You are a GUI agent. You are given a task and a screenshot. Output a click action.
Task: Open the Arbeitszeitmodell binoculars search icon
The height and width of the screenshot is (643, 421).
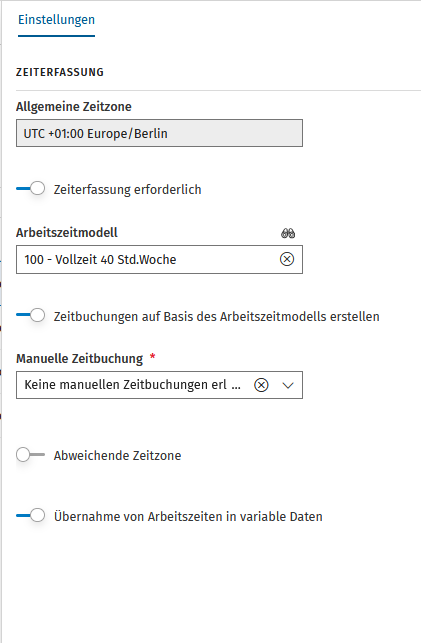click(x=288, y=233)
